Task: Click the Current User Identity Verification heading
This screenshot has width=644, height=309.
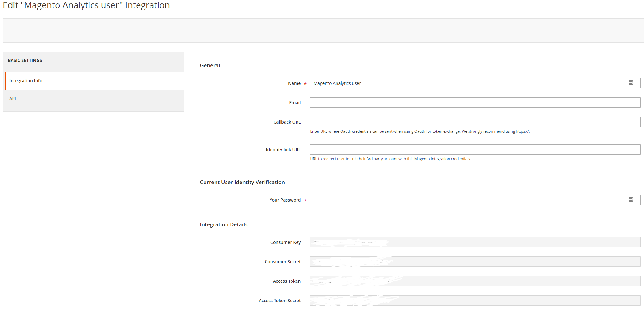Action: [x=242, y=182]
